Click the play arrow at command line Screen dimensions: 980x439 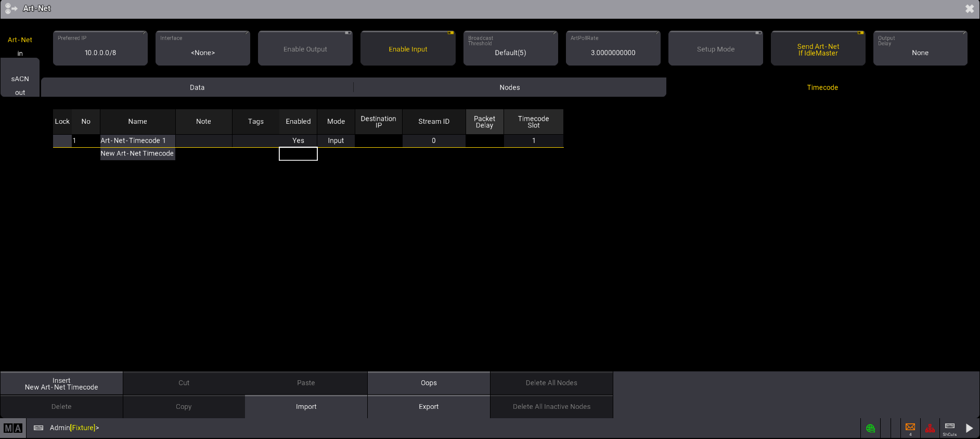point(969,428)
